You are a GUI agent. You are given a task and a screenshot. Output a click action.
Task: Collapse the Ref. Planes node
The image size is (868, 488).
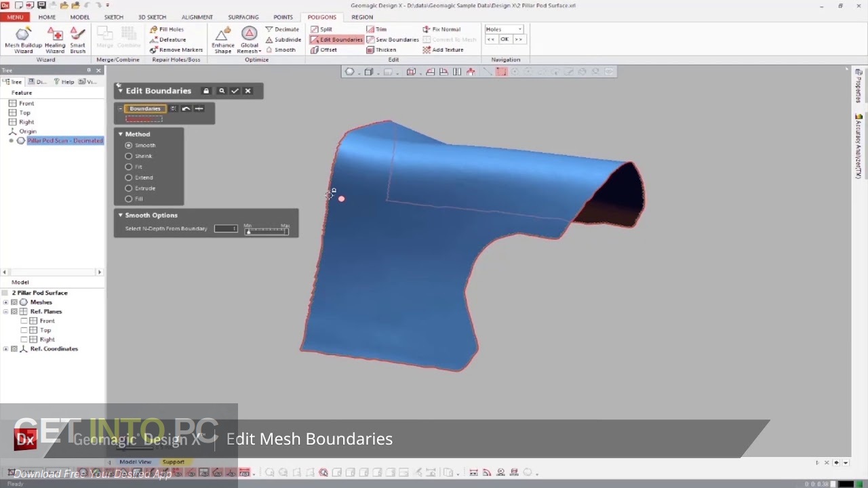coord(6,312)
